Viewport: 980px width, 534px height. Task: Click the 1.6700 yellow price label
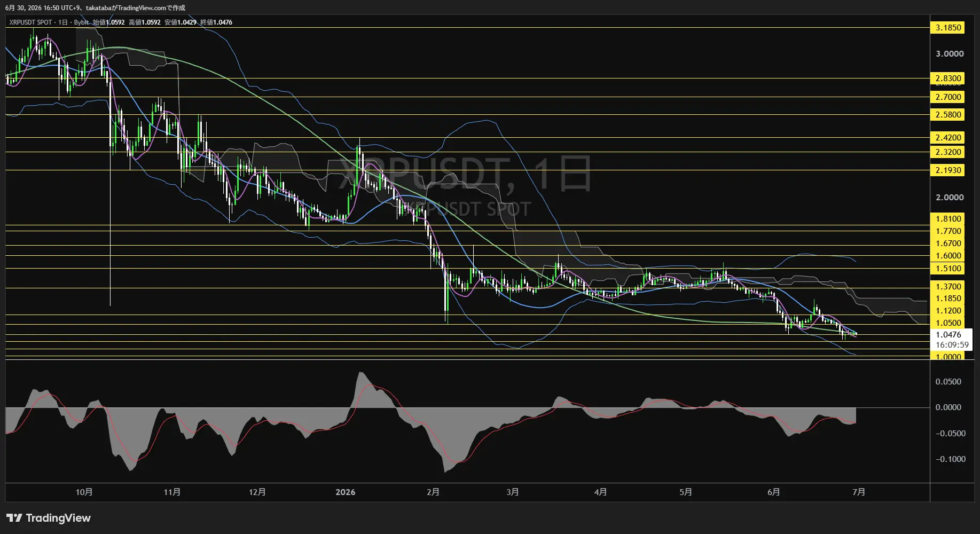tap(948, 244)
